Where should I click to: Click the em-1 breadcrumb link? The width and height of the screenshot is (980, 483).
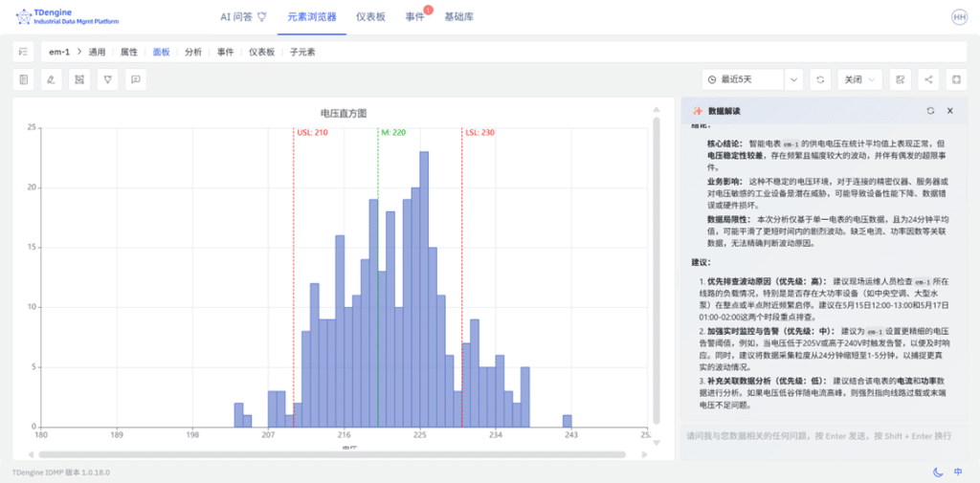(59, 52)
